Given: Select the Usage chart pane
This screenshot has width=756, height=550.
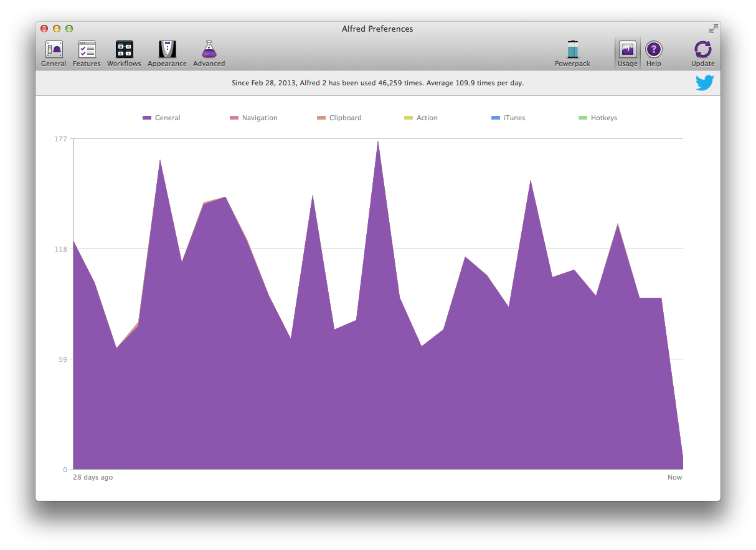Looking at the screenshot, I should (x=627, y=54).
